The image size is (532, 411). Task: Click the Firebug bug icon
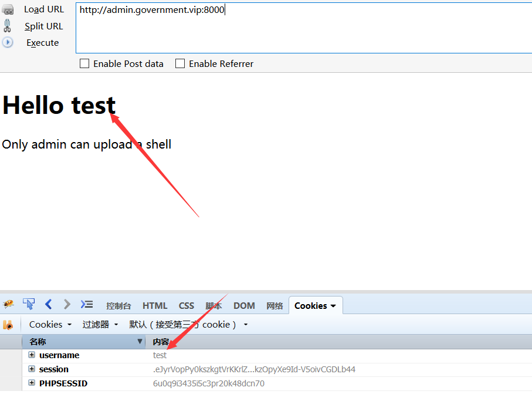pyautogui.click(x=8, y=304)
